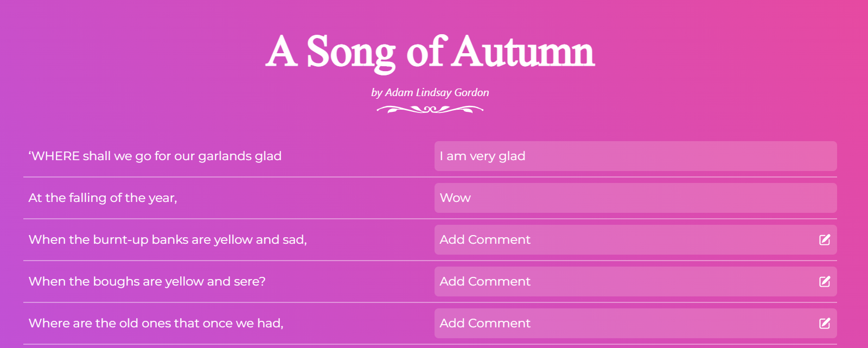Image resolution: width=868 pixels, height=348 pixels.
Task: Click edit icon for 'old ones' line
Action: click(825, 323)
